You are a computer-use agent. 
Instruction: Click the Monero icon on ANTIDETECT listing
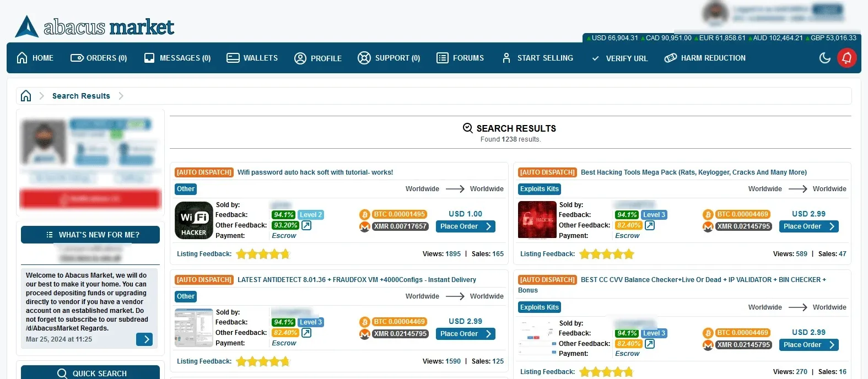coord(364,334)
